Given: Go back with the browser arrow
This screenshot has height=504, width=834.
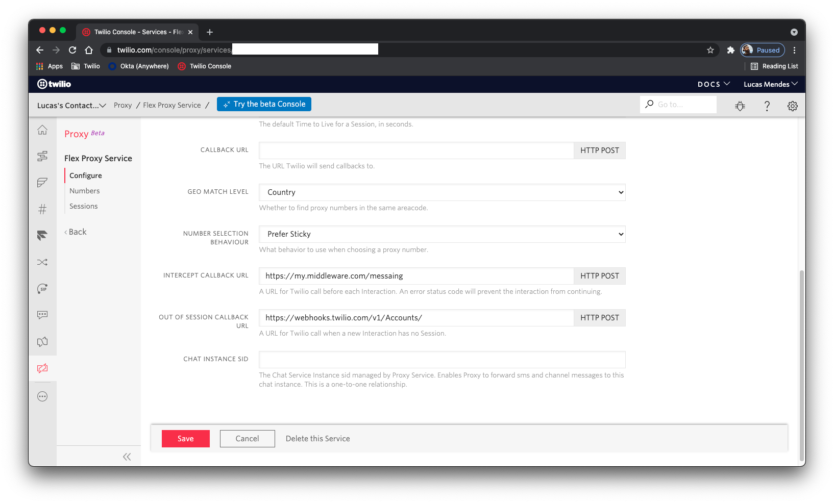Looking at the screenshot, I should [40, 50].
